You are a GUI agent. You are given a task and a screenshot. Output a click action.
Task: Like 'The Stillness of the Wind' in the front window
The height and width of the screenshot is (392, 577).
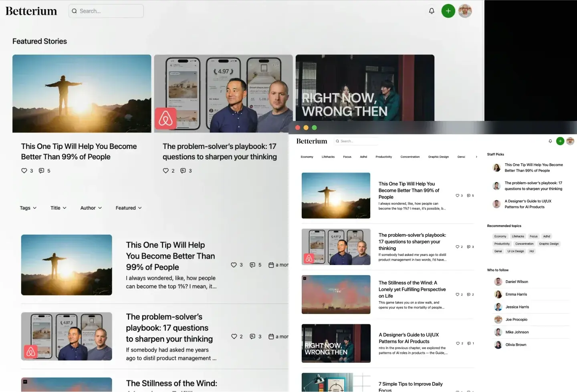pyautogui.click(x=458, y=294)
